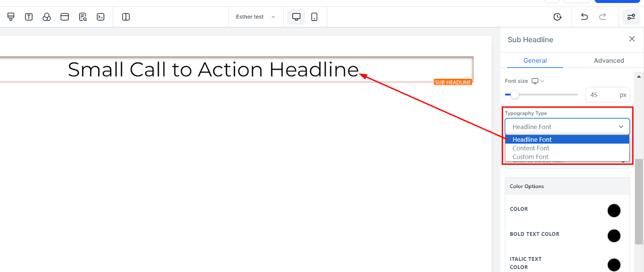Open the popup window icon
This screenshot has width=644, height=272.
click(x=64, y=17)
